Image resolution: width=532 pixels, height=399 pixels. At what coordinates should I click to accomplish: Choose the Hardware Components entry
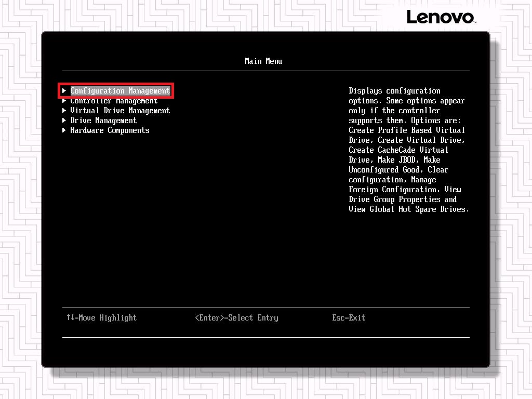pos(110,130)
